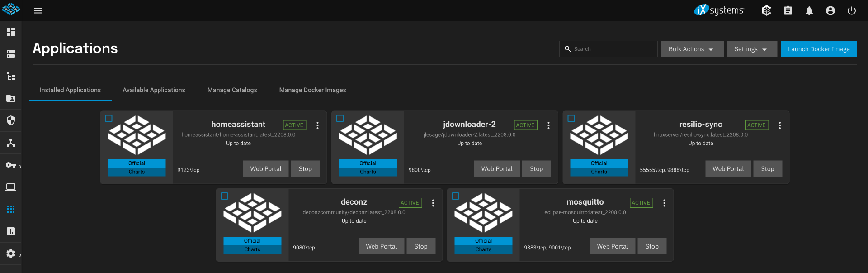
Task: Stop the resilio-sync application
Action: click(768, 169)
